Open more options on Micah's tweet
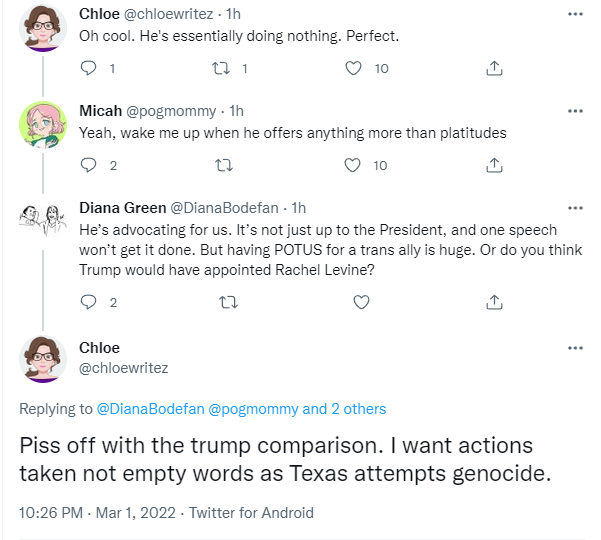601x540 pixels. pos(575,111)
